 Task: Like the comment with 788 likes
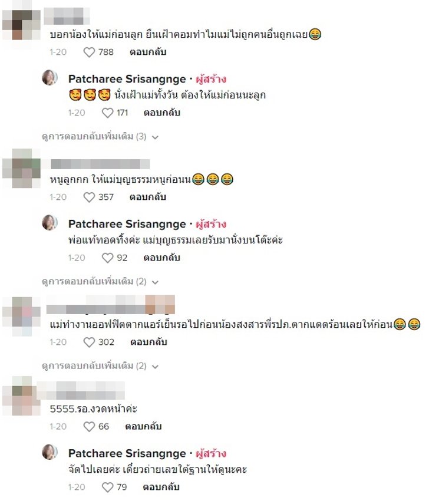click(89, 52)
